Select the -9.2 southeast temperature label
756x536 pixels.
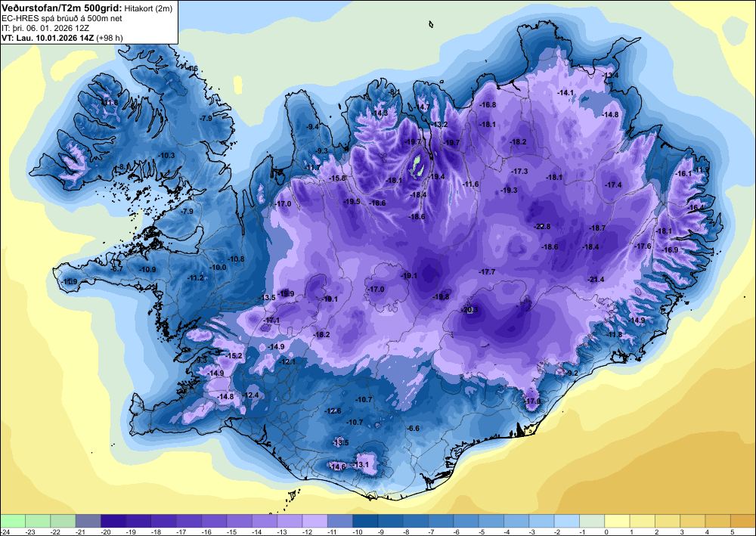point(572,373)
